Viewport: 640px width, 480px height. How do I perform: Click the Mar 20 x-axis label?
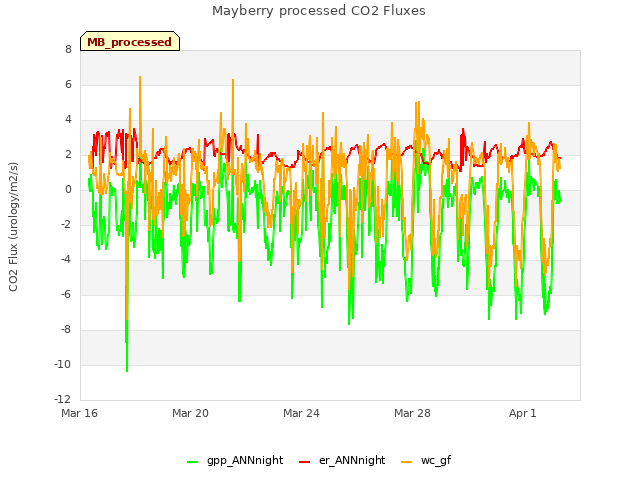pyautogui.click(x=190, y=413)
